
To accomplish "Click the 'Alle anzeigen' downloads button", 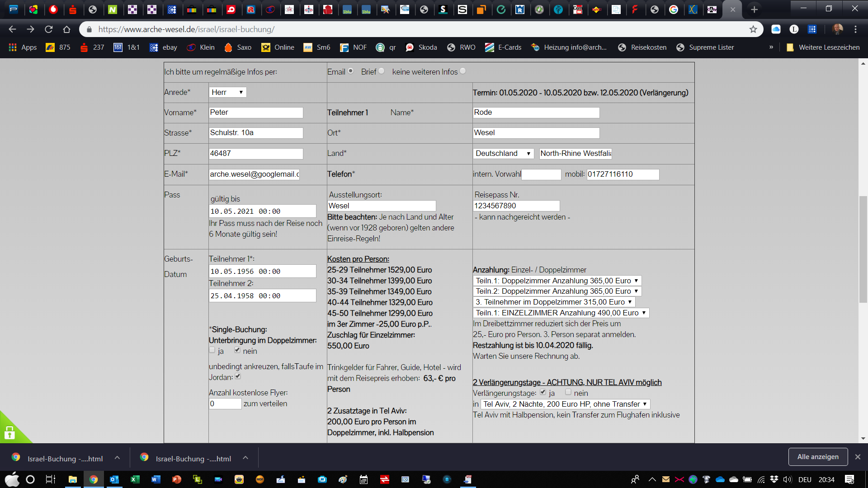I will point(817,457).
